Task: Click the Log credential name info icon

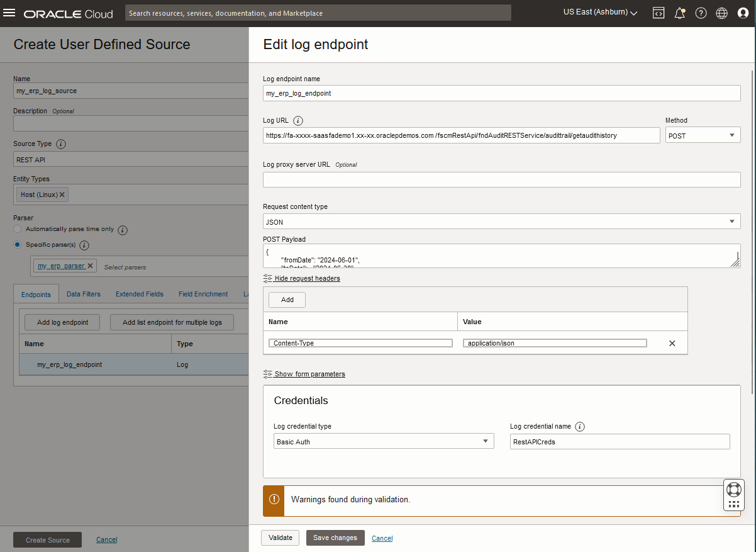Action: pyautogui.click(x=580, y=427)
